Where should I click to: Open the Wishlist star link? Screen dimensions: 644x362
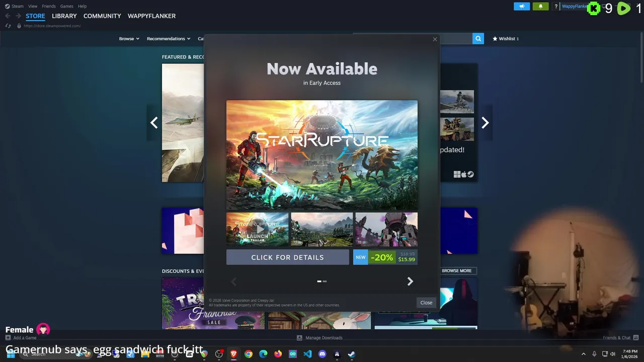click(x=506, y=39)
